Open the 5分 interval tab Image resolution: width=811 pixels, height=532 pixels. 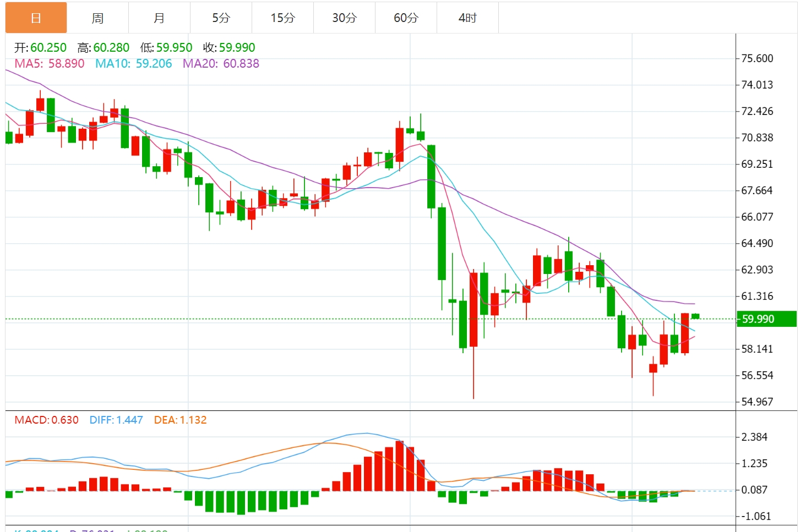pyautogui.click(x=221, y=18)
